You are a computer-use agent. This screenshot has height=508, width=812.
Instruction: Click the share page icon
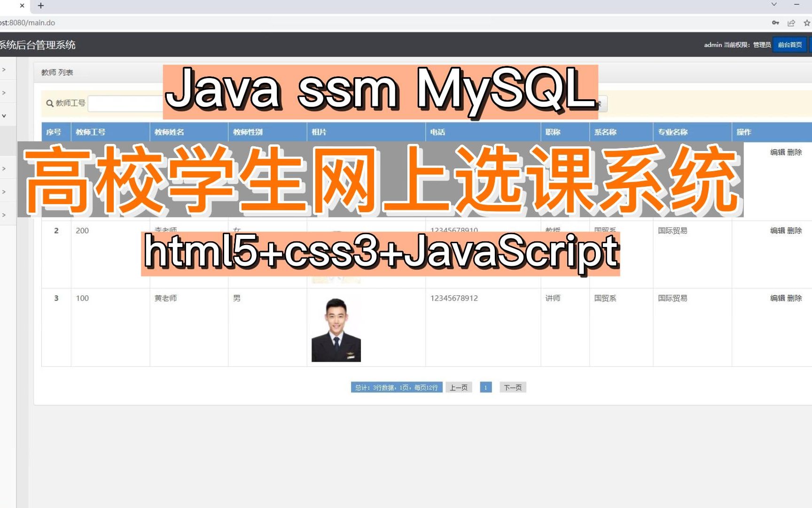791,23
